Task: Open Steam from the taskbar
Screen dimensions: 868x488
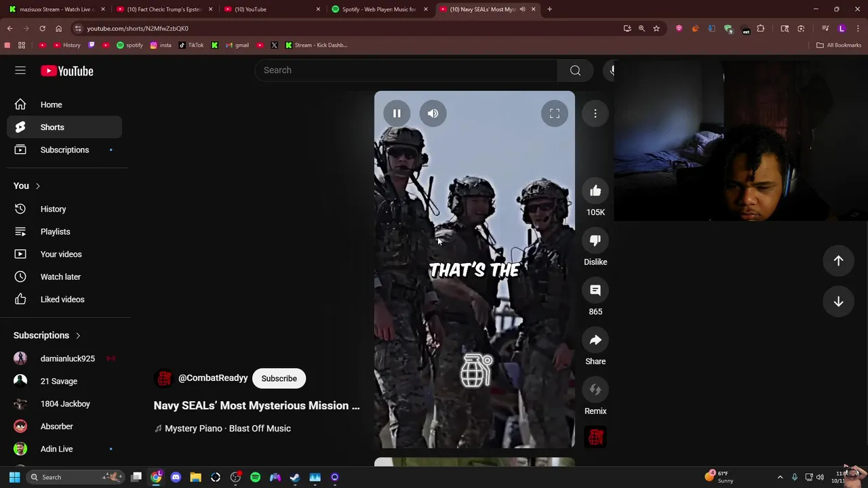Action: click(295, 477)
